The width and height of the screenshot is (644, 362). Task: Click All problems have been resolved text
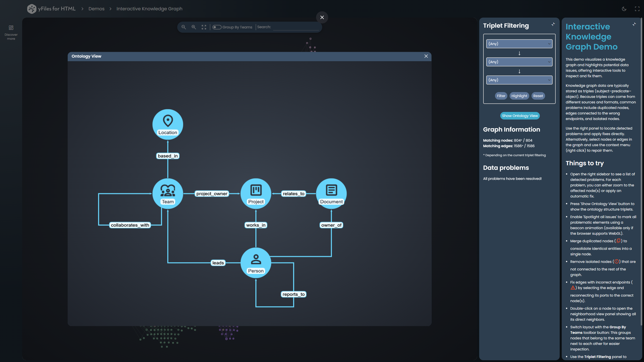(x=512, y=179)
